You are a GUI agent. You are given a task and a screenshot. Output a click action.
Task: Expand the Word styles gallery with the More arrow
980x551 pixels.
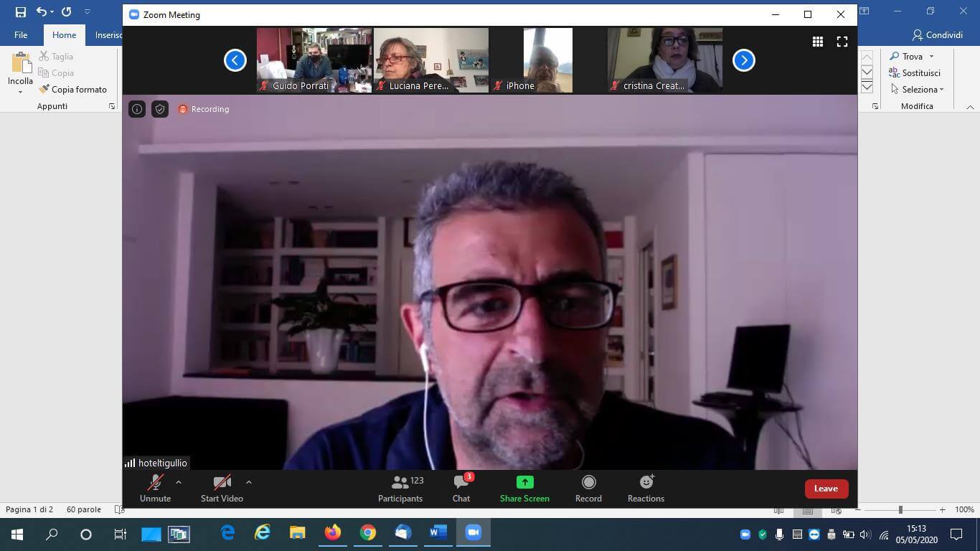(867, 88)
